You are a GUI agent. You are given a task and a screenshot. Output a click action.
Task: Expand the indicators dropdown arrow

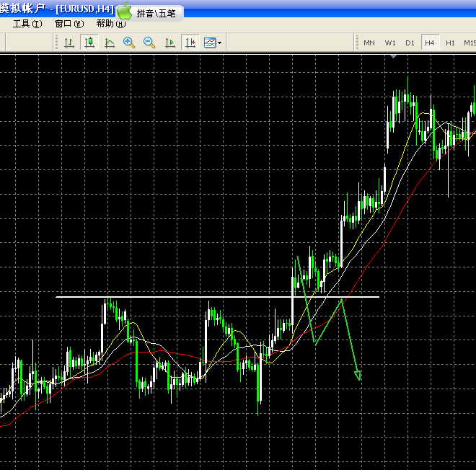click(x=220, y=43)
